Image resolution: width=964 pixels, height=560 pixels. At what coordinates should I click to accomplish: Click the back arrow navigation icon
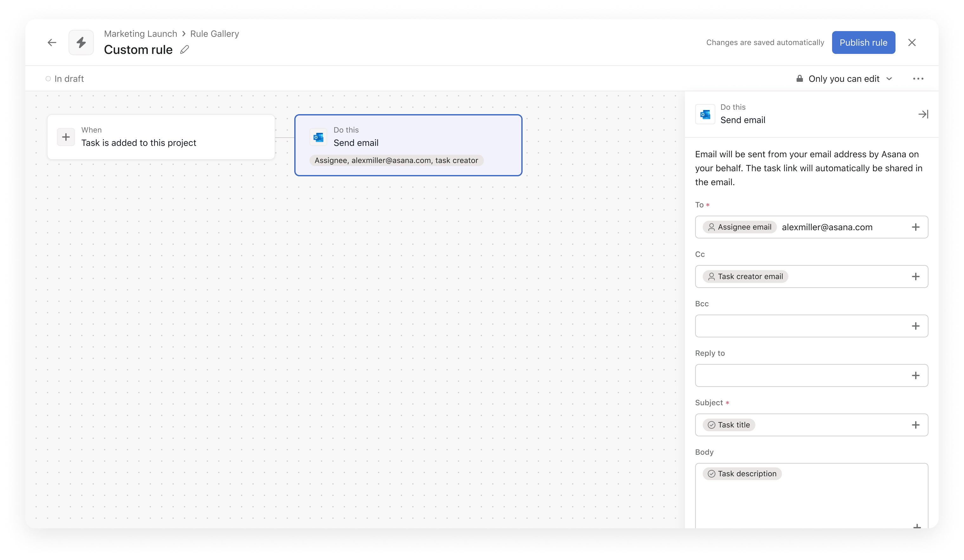[53, 42]
